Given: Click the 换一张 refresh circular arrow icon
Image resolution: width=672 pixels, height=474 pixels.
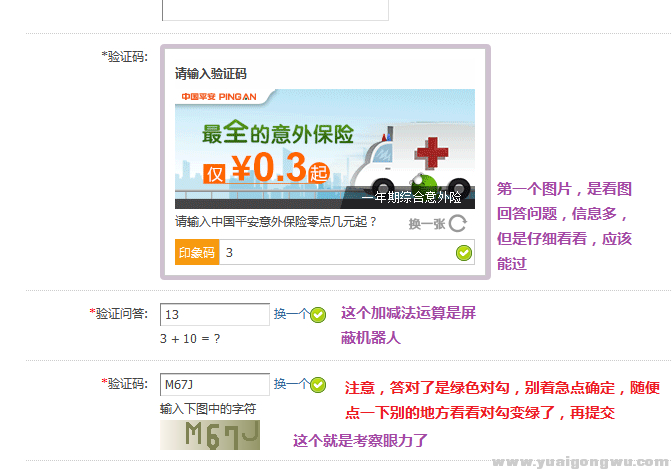Looking at the screenshot, I should pyautogui.click(x=458, y=223).
